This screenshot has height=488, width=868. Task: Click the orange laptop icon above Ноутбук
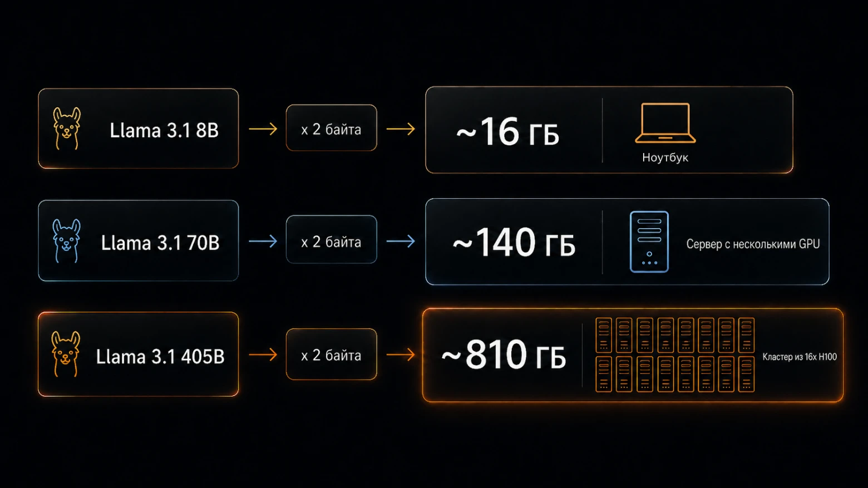(665, 123)
